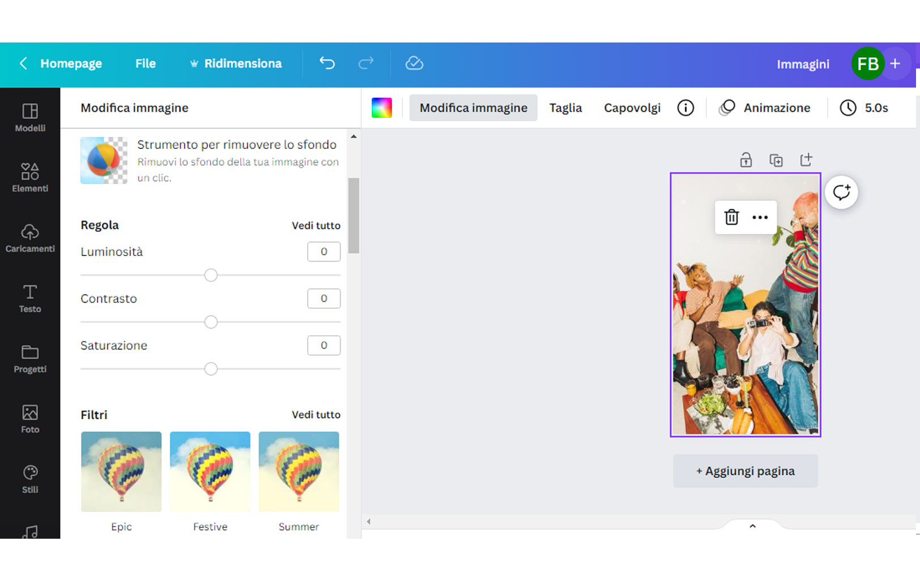
Task: Click the Contrasto slider handle
Action: tap(211, 322)
